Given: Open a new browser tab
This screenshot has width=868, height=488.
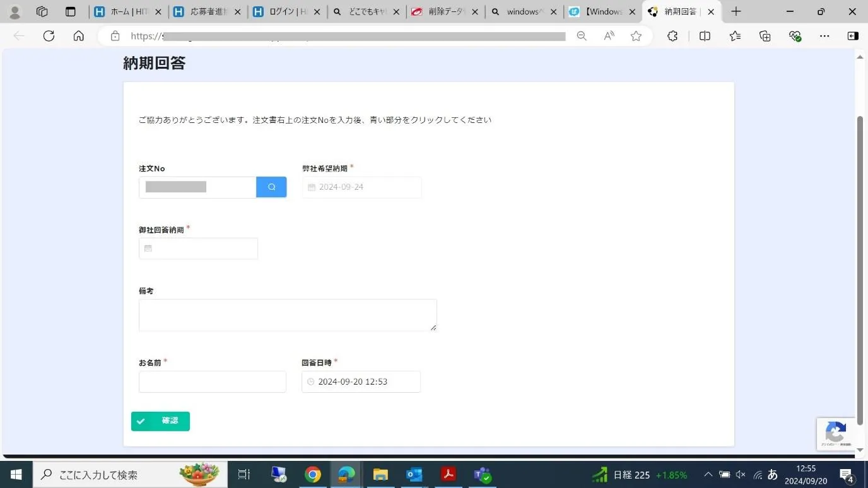Looking at the screenshot, I should click(736, 11).
